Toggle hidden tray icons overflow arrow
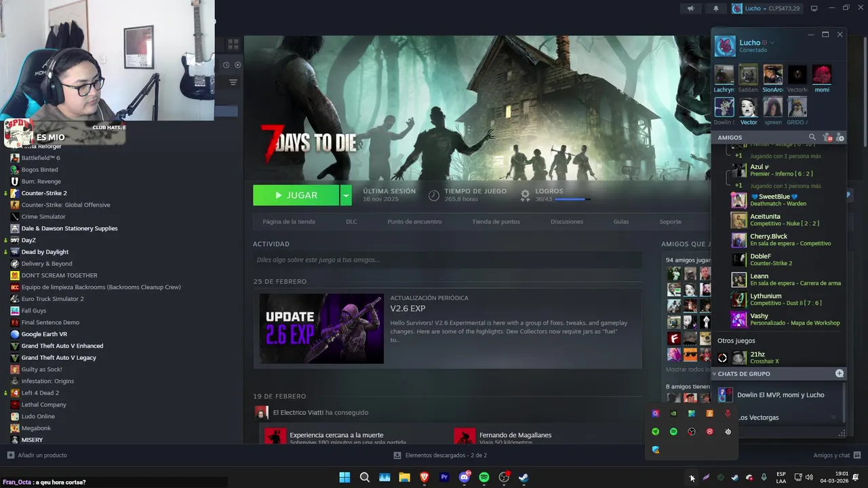Screen dimensions: 868x488 [x=691, y=478]
